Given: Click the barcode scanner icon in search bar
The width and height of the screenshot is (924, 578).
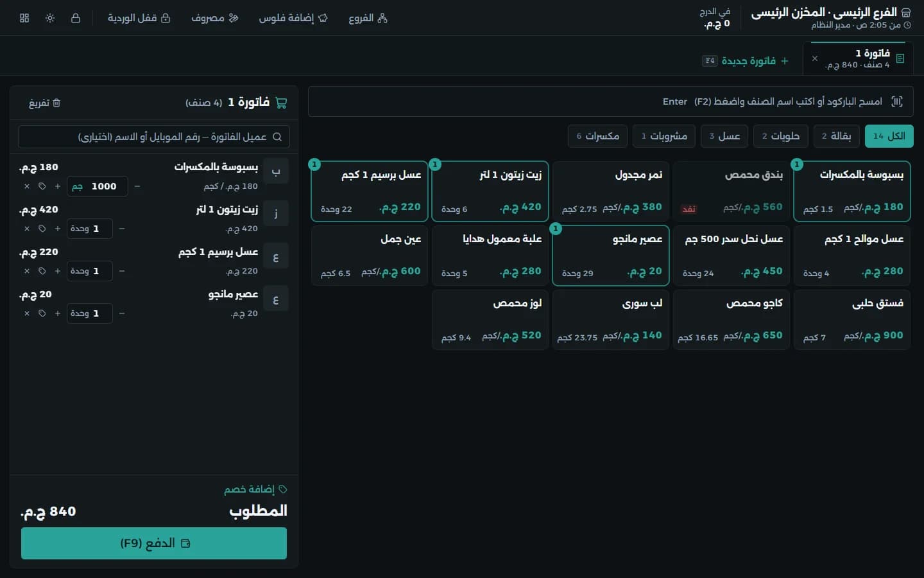Looking at the screenshot, I should [x=897, y=101].
